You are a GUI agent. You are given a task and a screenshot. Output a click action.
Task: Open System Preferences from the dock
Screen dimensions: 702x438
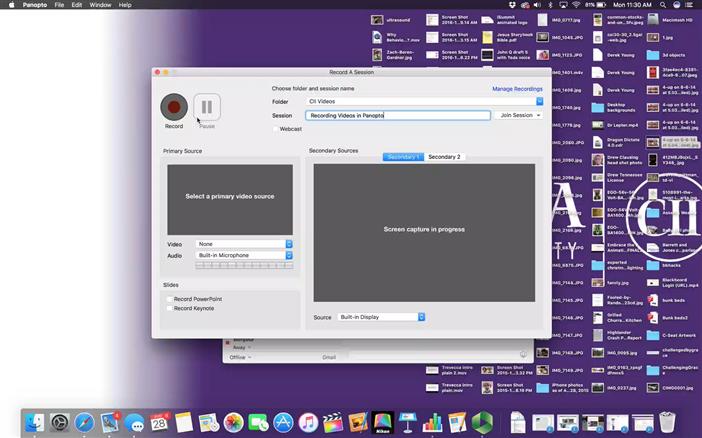[60, 423]
